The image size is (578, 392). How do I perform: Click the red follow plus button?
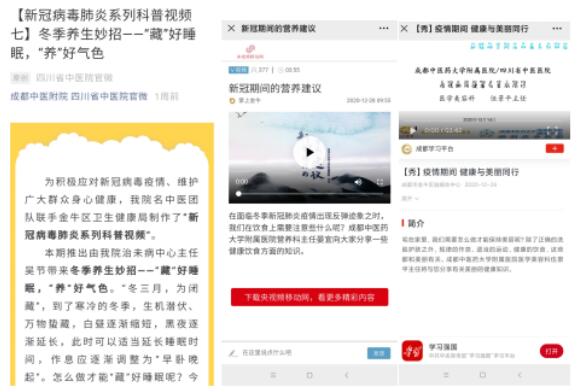click(x=554, y=149)
